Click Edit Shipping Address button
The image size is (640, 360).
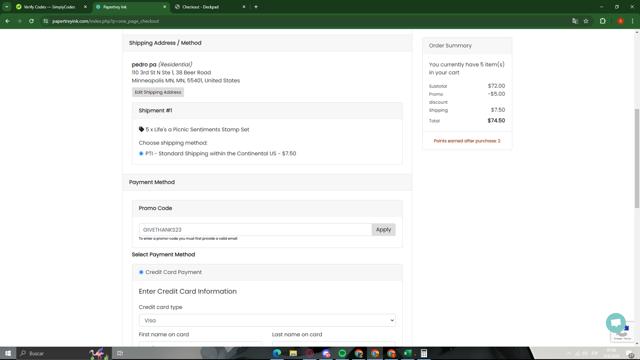coord(158,92)
